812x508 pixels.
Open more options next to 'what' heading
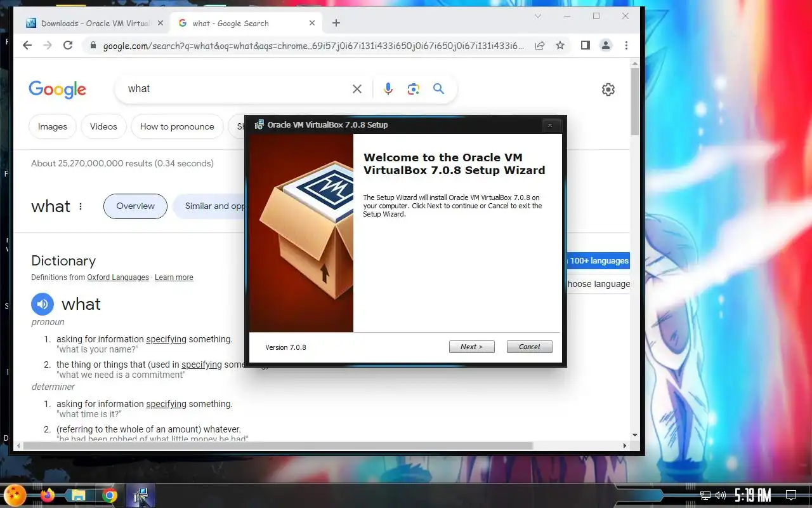coord(81,206)
